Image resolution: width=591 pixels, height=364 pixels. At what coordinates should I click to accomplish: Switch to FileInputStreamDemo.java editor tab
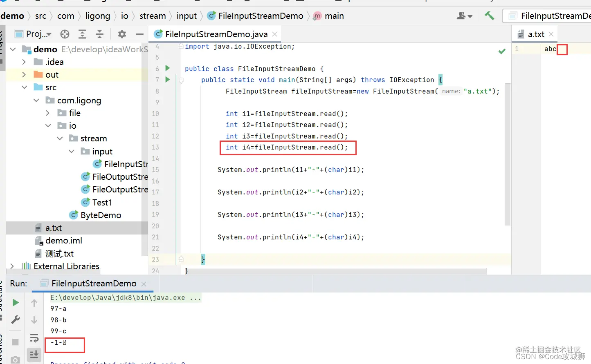click(216, 34)
